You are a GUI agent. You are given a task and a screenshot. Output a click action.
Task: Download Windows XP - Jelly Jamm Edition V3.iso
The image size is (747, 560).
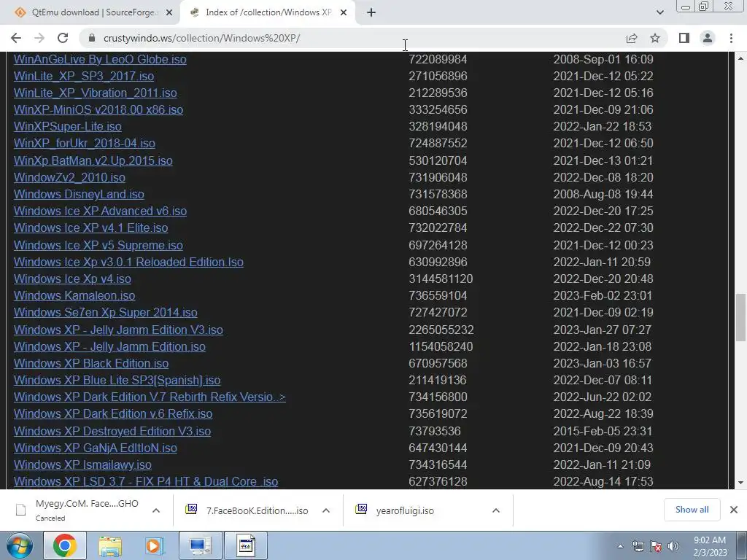tap(118, 330)
